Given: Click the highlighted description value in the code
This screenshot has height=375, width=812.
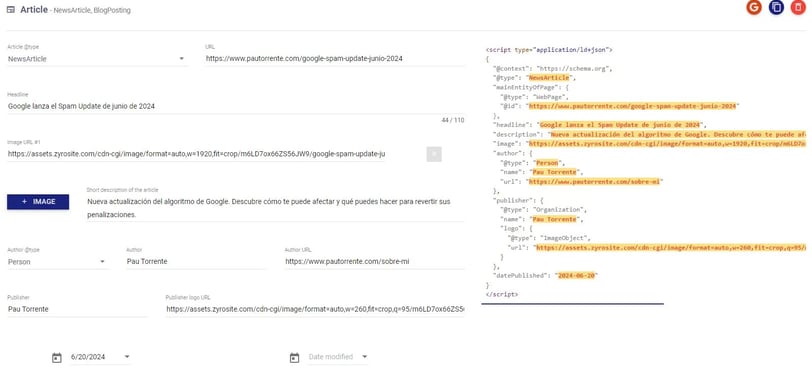Looking at the screenshot, I should (x=678, y=134).
